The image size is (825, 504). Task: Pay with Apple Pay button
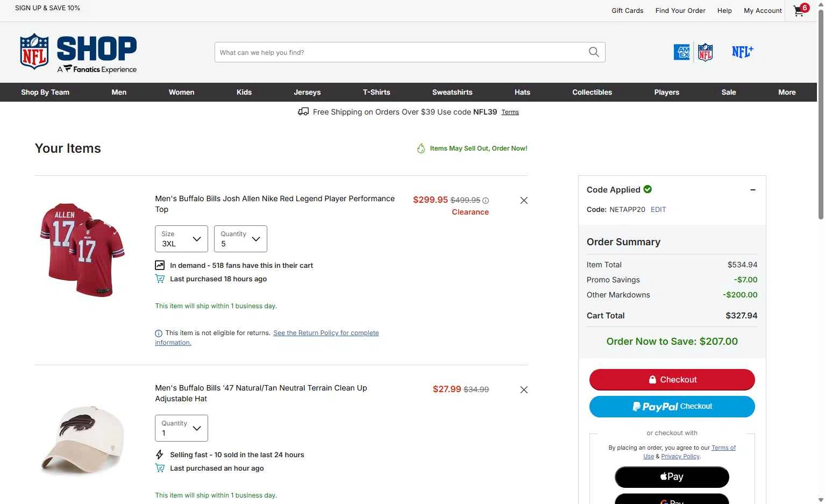pos(672,477)
